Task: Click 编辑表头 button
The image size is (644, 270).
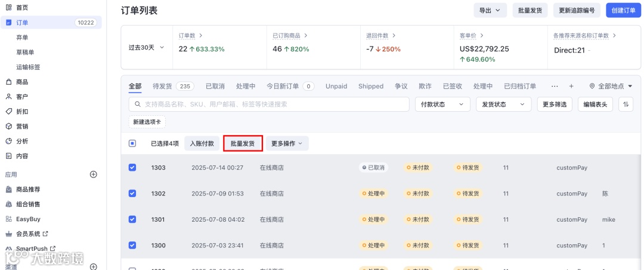Action: (x=596, y=104)
